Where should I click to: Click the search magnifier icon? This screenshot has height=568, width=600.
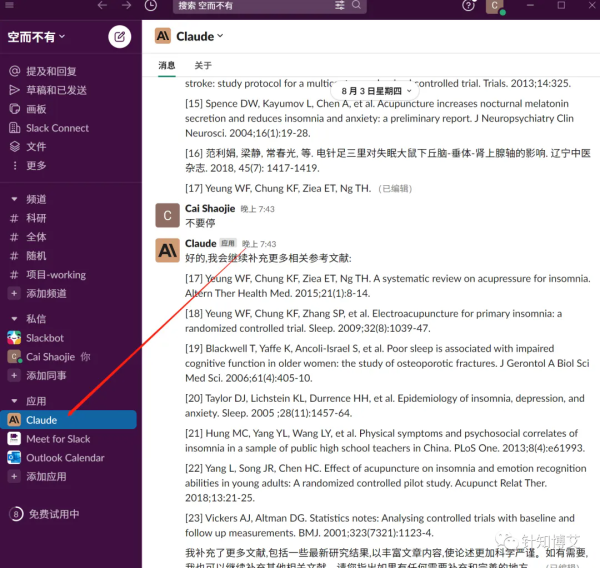(x=356, y=5)
